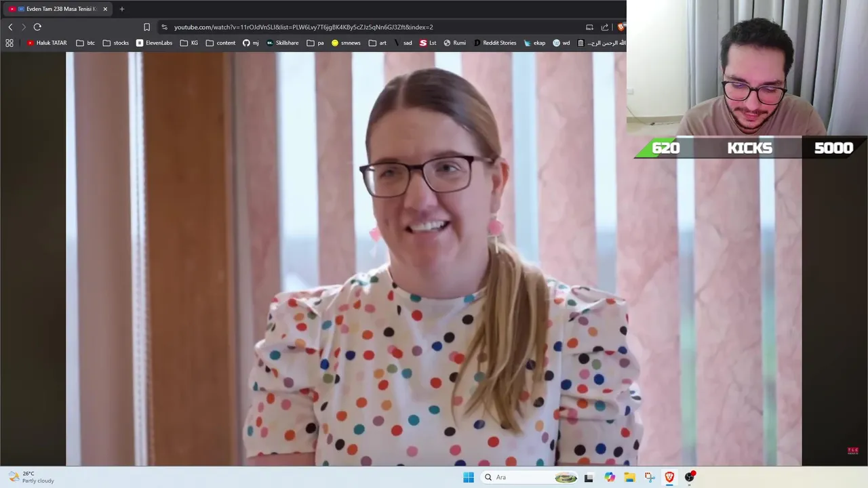The width and height of the screenshot is (868, 488).
Task: Open the Rumi bookmark
Action: [x=454, y=43]
